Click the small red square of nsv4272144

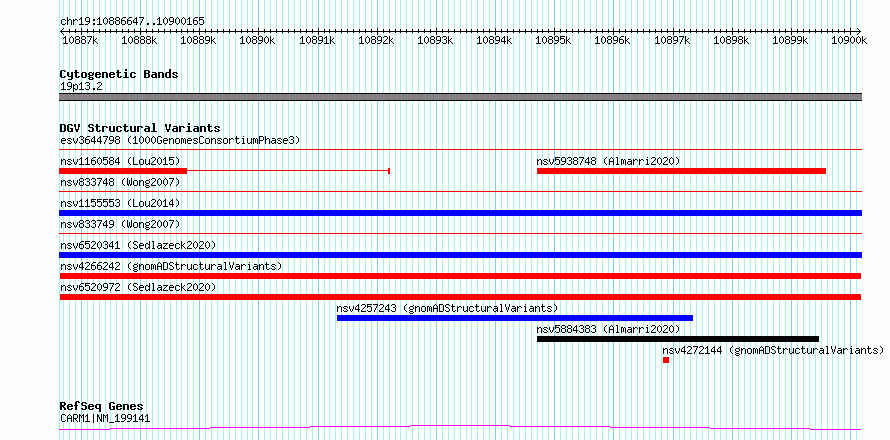(666, 360)
